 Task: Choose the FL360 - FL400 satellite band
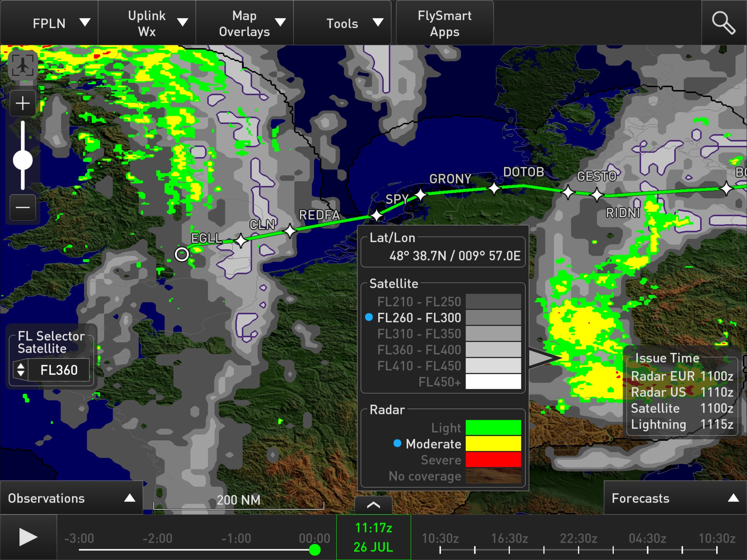419,350
